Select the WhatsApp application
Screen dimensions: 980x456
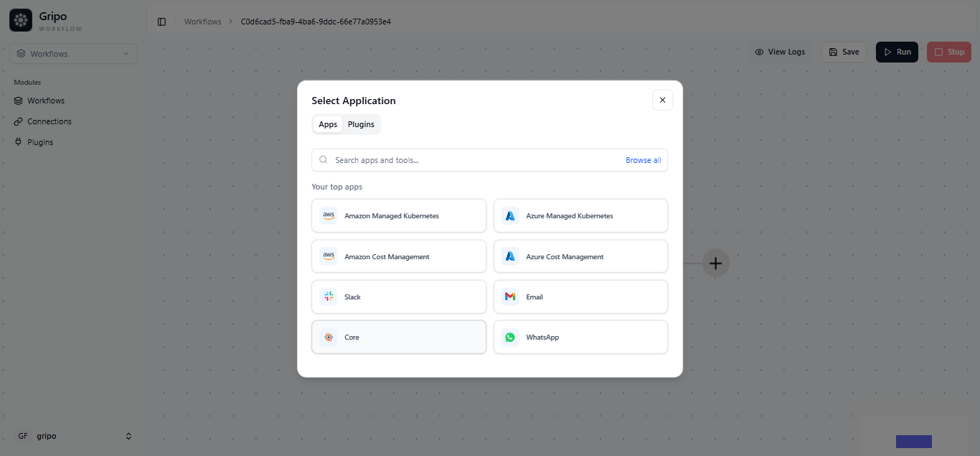[x=580, y=337]
